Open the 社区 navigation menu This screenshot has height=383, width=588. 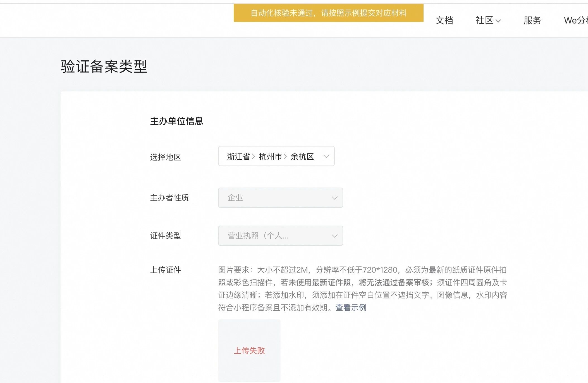pos(484,20)
